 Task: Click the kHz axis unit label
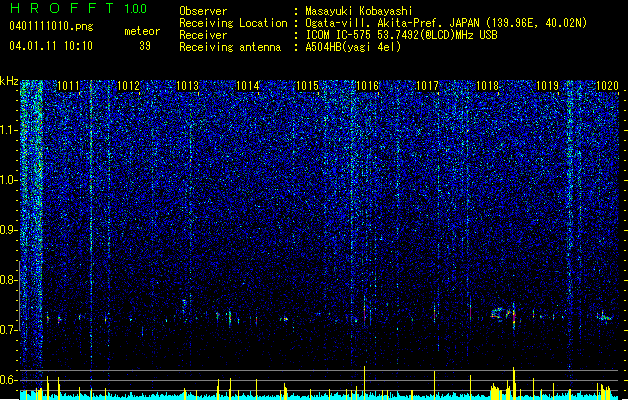pyautogui.click(x=9, y=81)
